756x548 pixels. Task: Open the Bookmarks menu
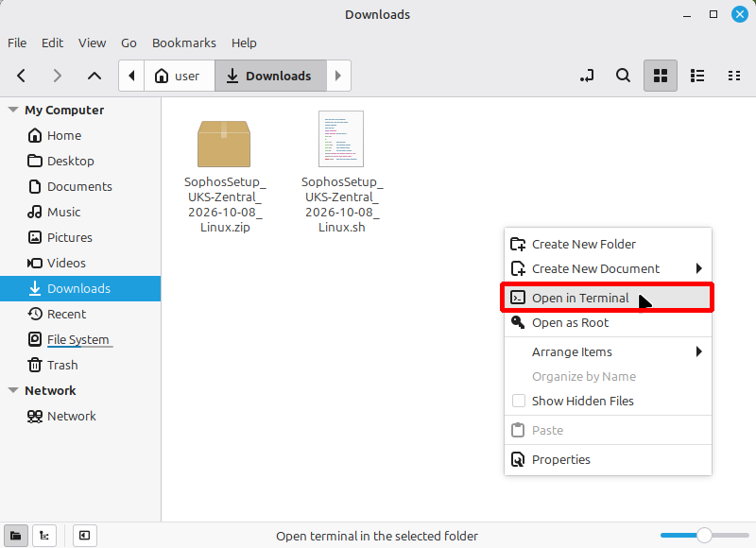184,43
